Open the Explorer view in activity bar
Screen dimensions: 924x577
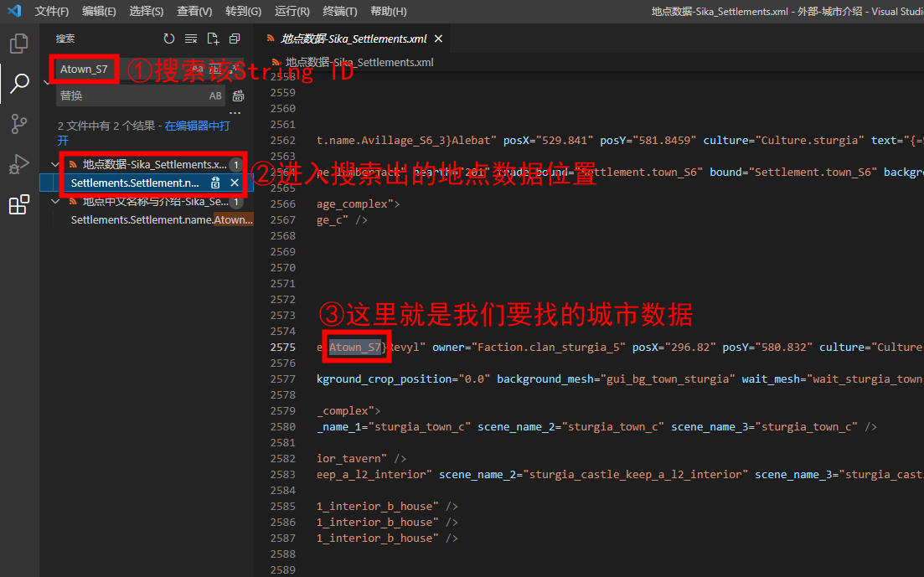[18, 43]
